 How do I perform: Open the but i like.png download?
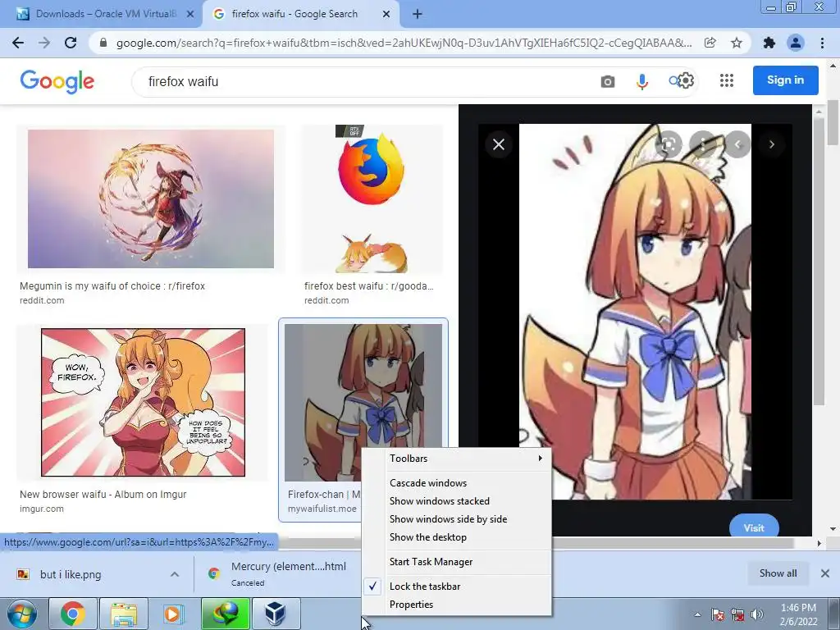[x=71, y=574]
